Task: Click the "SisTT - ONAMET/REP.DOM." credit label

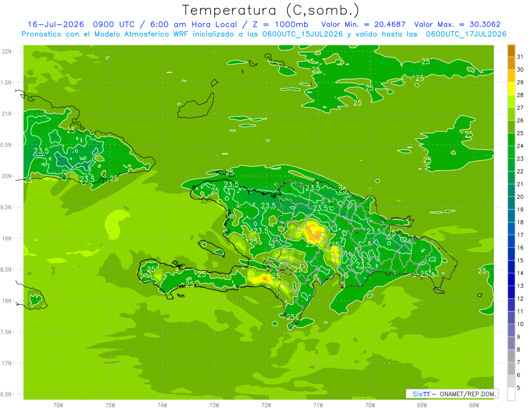Action: click(452, 394)
